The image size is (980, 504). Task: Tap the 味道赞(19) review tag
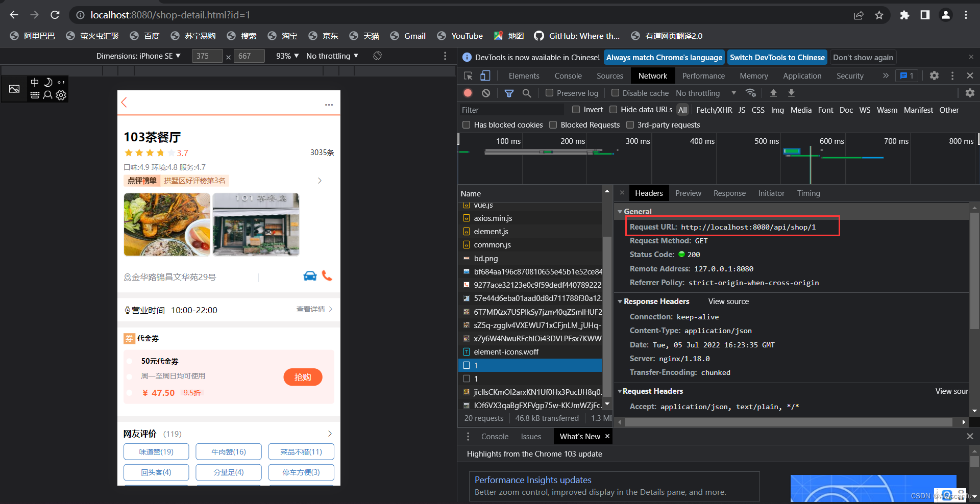156,452
